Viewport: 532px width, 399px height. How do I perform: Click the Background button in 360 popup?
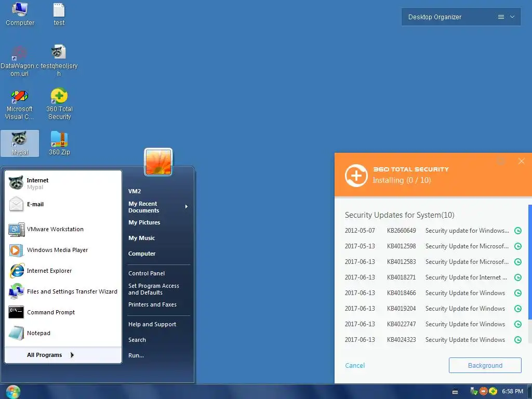tap(485, 365)
